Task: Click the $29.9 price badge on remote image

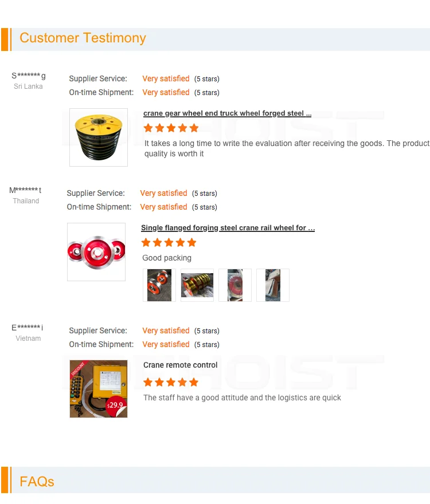Action: pos(116,406)
